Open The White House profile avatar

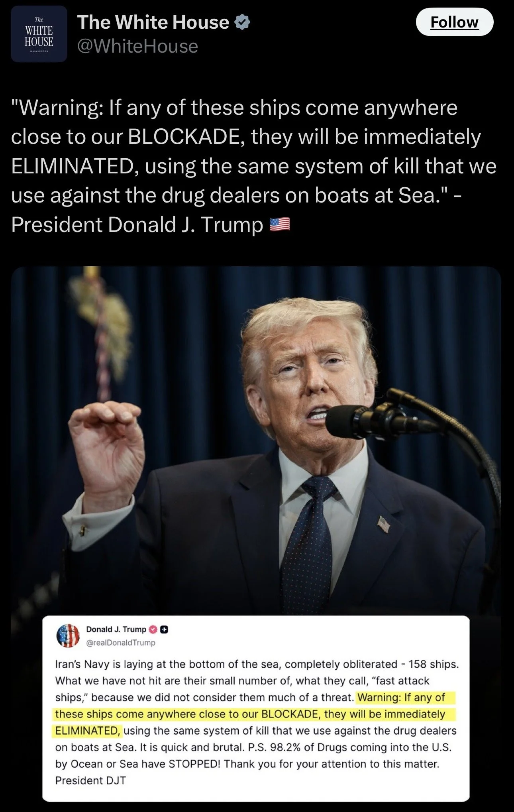[x=39, y=34]
